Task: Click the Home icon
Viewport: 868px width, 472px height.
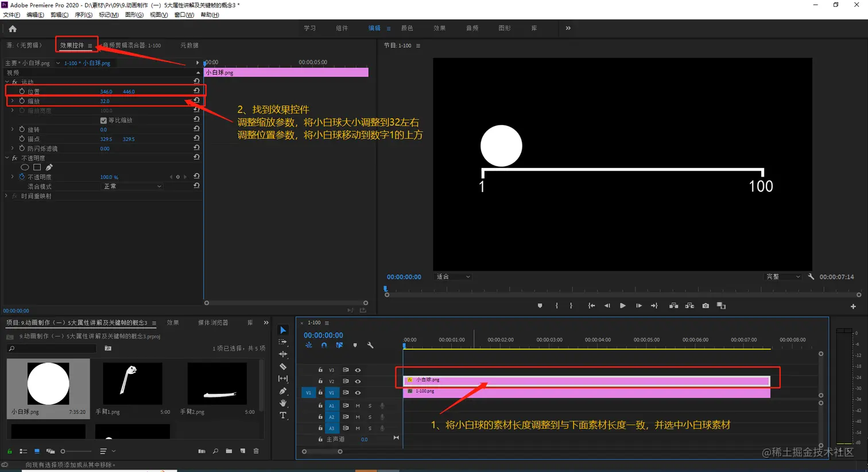Action: pyautogui.click(x=13, y=29)
